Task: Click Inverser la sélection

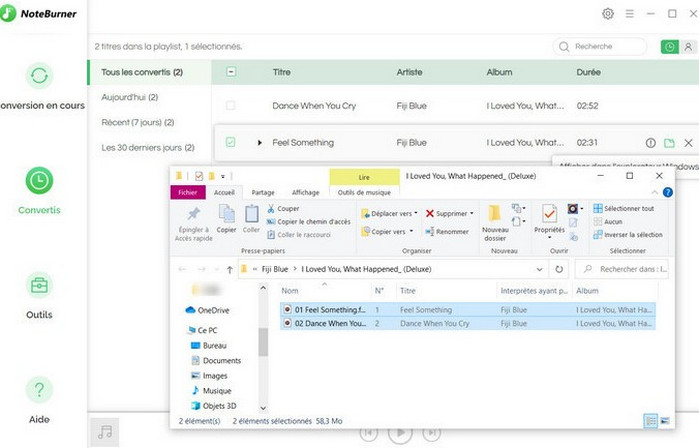Action: click(x=628, y=234)
